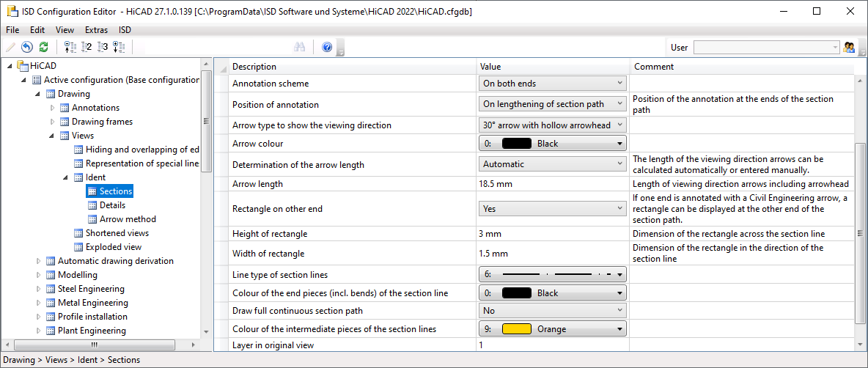Expand the Metal Engineering tree node

(39, 303)
